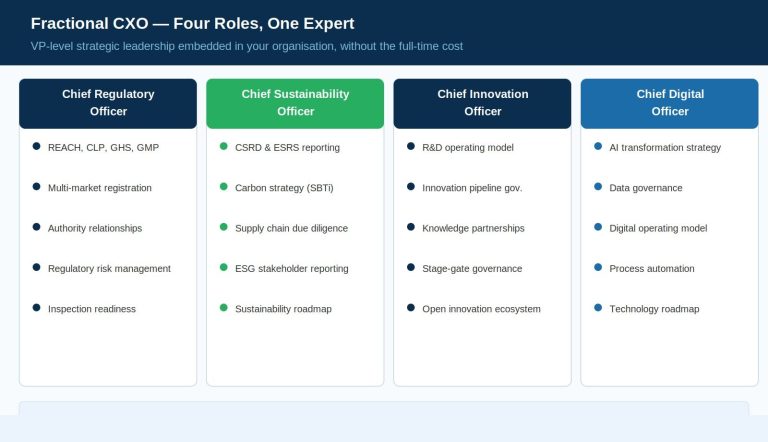The height and width of the screenshot is (442, 768).
Task: Select the Multi-market registration item
Action: point(100,188)
